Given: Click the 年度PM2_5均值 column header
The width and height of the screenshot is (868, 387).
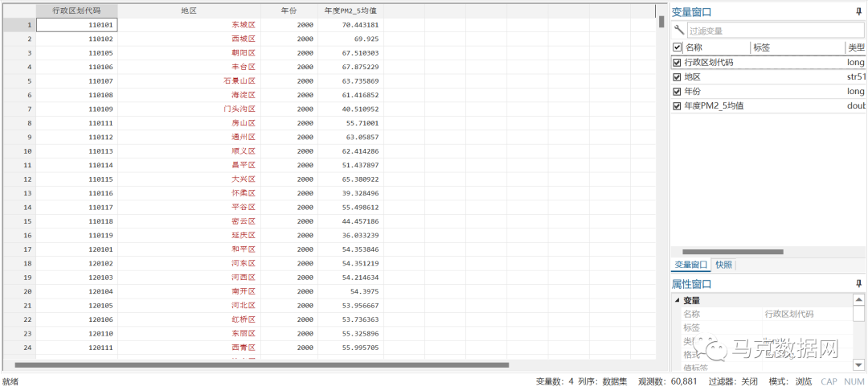Looking at the screenshot, I should [351, 11].
